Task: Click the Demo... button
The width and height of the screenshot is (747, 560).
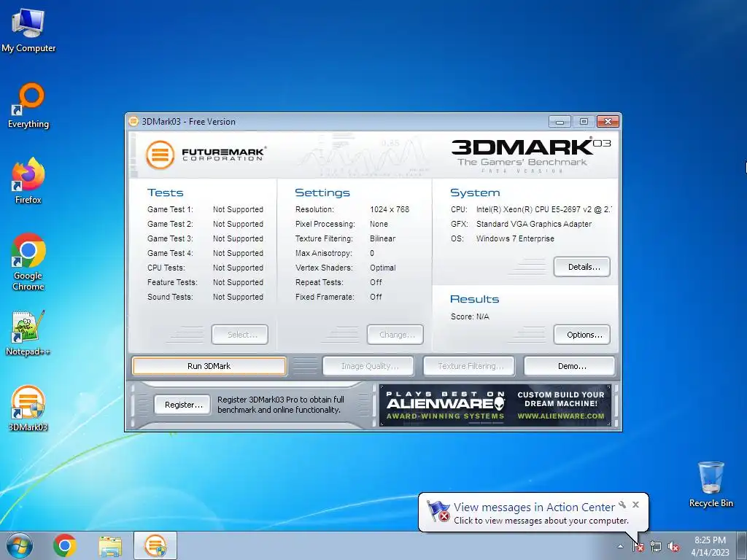Action: 570,366
